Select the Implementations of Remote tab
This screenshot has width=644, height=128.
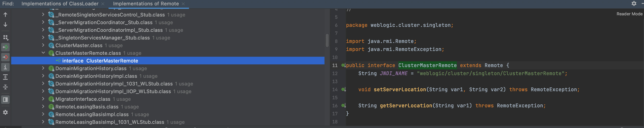[146, 4]
